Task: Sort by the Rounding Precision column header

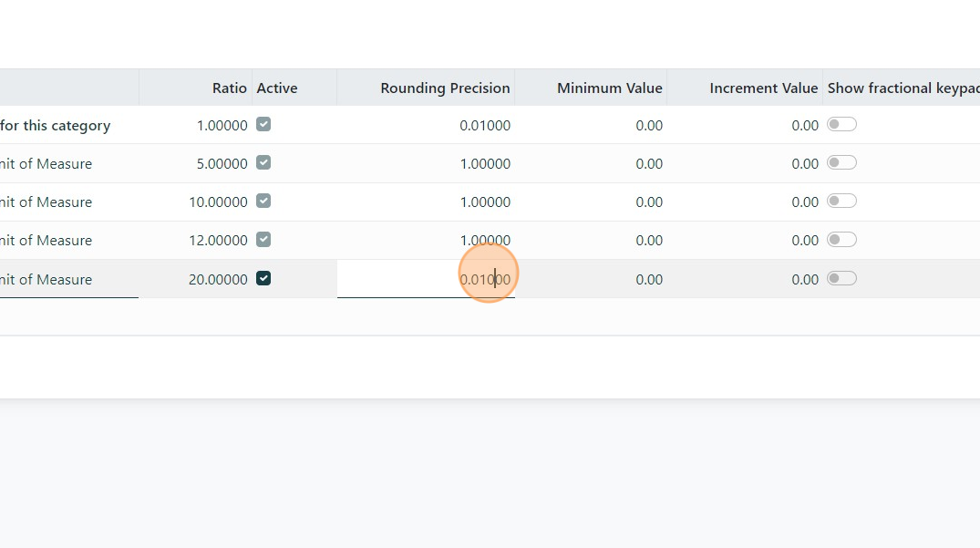Action: tap(445, 88)
